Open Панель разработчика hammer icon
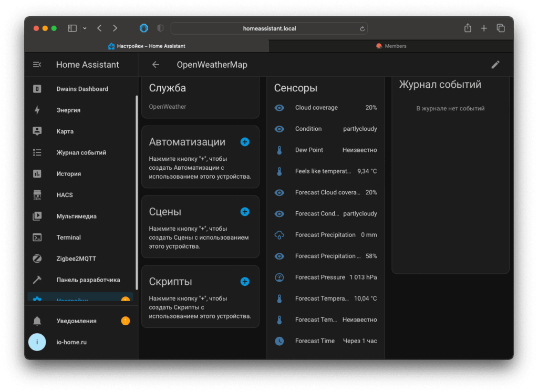Viewport: 538px width, 392px height. coord(37,280)
